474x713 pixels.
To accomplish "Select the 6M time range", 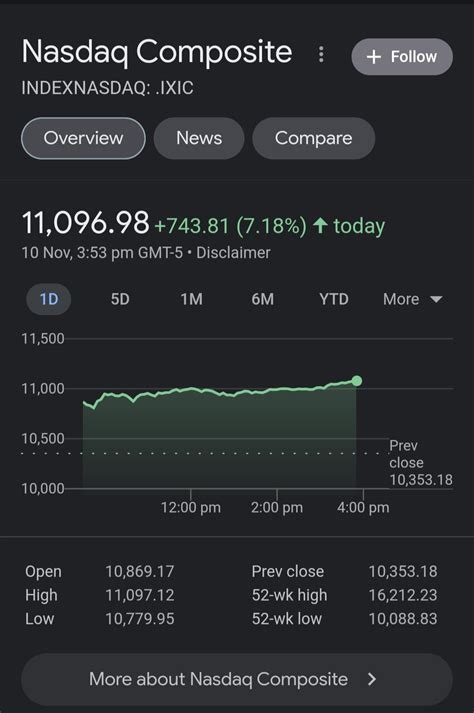I will (x=262, y=299).
